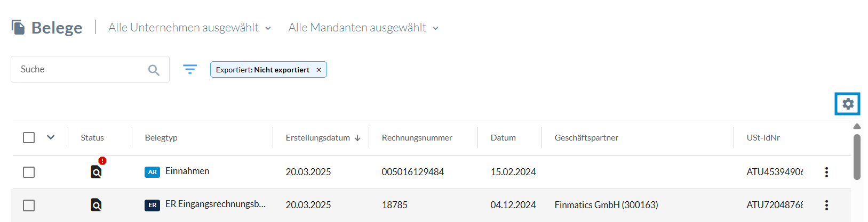This screenshot has width=868, height=222.
Task: Expand Alle Mandanten ausgewählt dropdown
Action: click(x=363, y=28)
